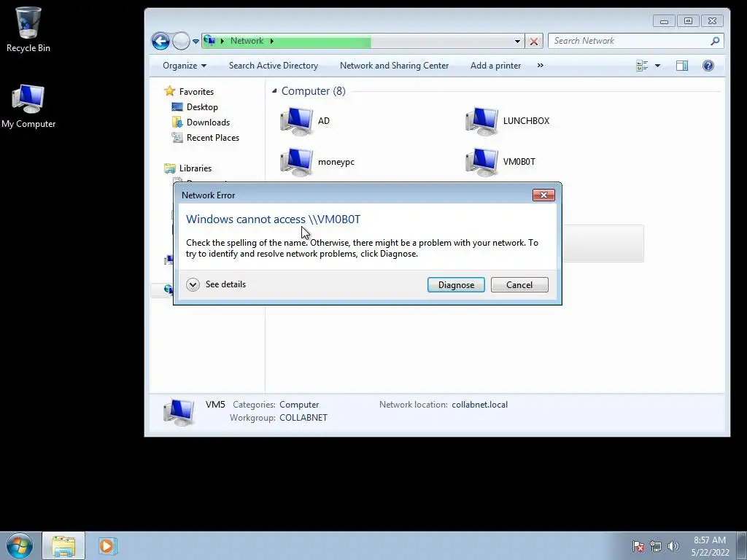Select the VM0B0T computer icon
Image resolution: width=747 pixels, height=560 pixels.
point(481,162)
